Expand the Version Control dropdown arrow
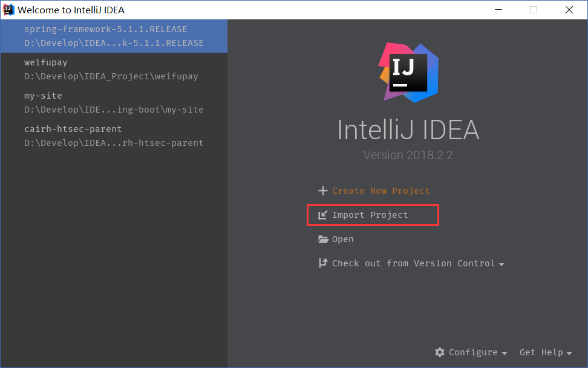Screen dimensions: 588x368 (501, 264)
